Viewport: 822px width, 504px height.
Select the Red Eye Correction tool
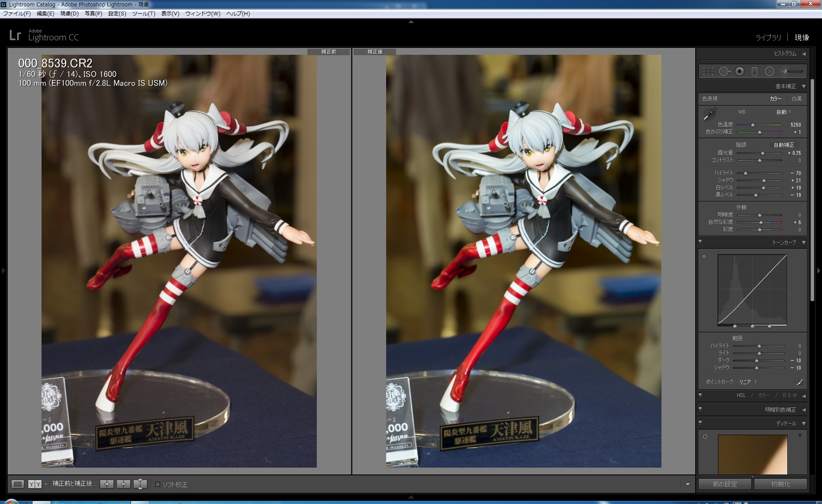(x=739, y=71)
